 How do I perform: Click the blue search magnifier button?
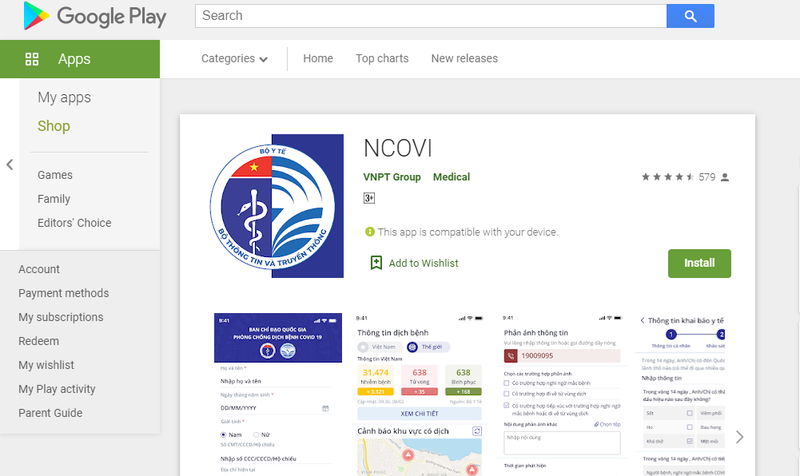690,16
